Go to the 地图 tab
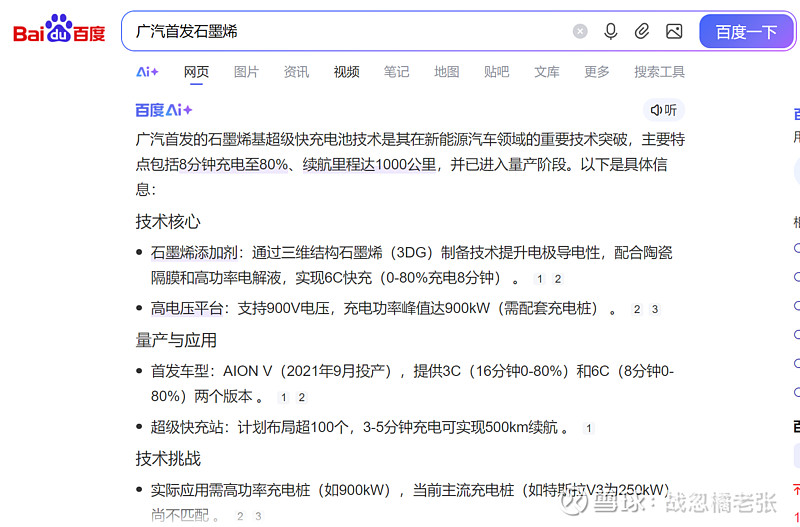 tap(446, 72)
